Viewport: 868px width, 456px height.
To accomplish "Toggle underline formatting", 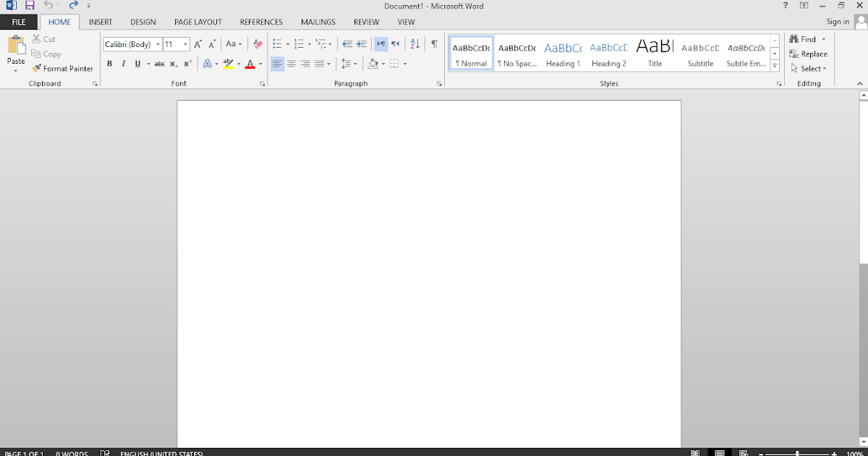I will coord(137,64).
